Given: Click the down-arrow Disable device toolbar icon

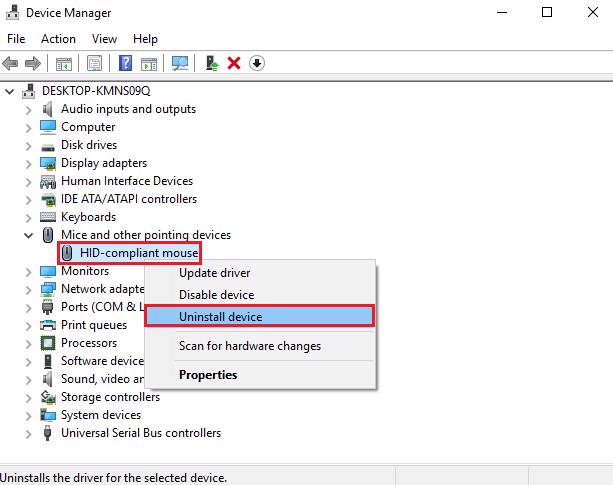Looking at the screenshot, I should coord(257,64).
